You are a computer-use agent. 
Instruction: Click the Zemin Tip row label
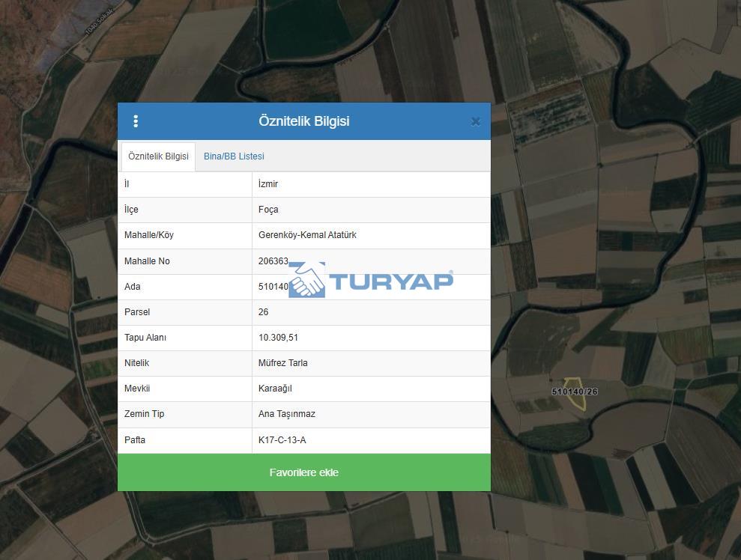[144, 414]
